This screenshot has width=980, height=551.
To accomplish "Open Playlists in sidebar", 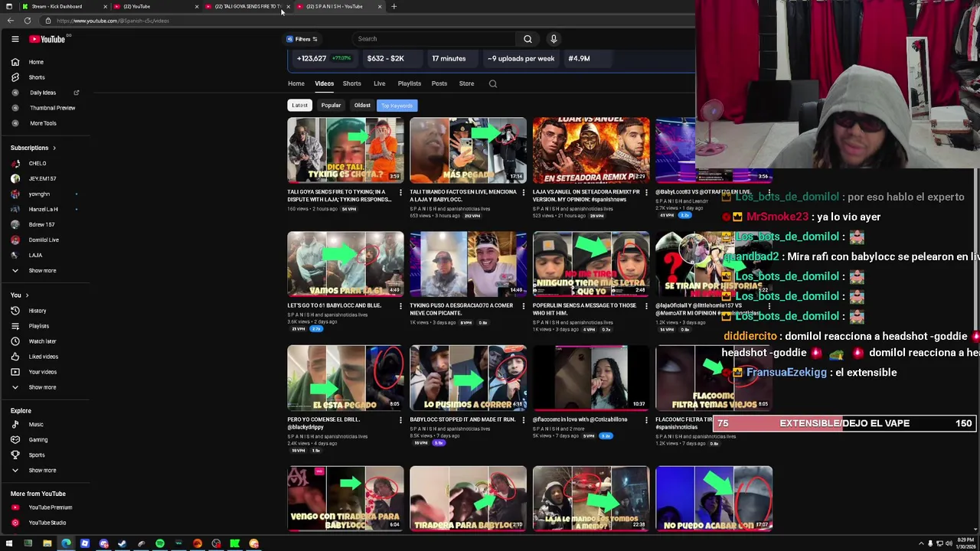I will coord(38,326).
